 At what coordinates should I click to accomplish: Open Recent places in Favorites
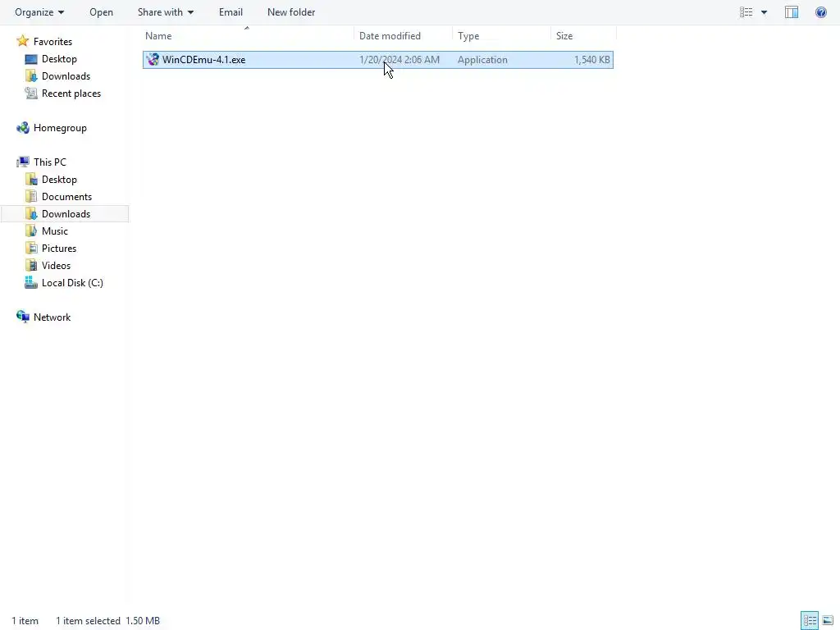(x=71, y=94)
